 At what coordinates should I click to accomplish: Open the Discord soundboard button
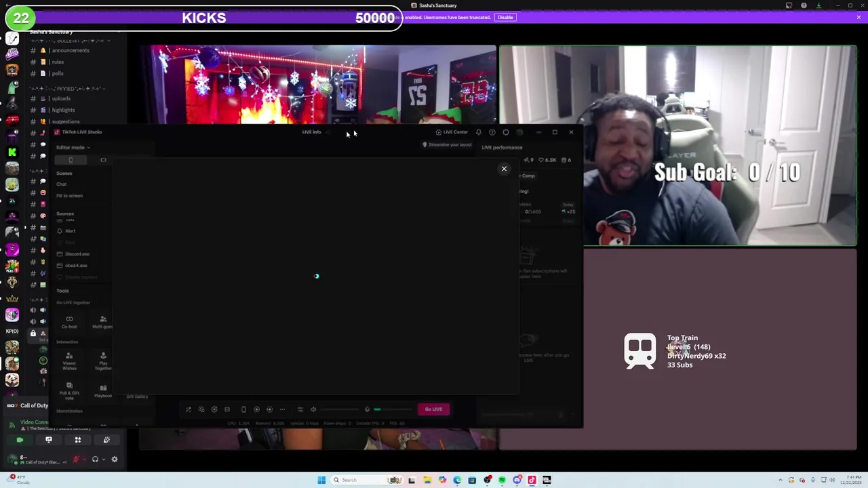106,441
